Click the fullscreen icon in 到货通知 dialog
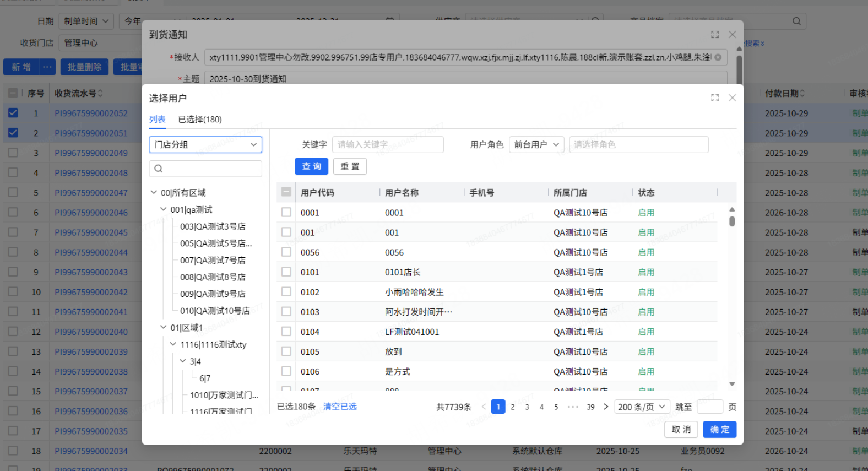 (715, 35)
